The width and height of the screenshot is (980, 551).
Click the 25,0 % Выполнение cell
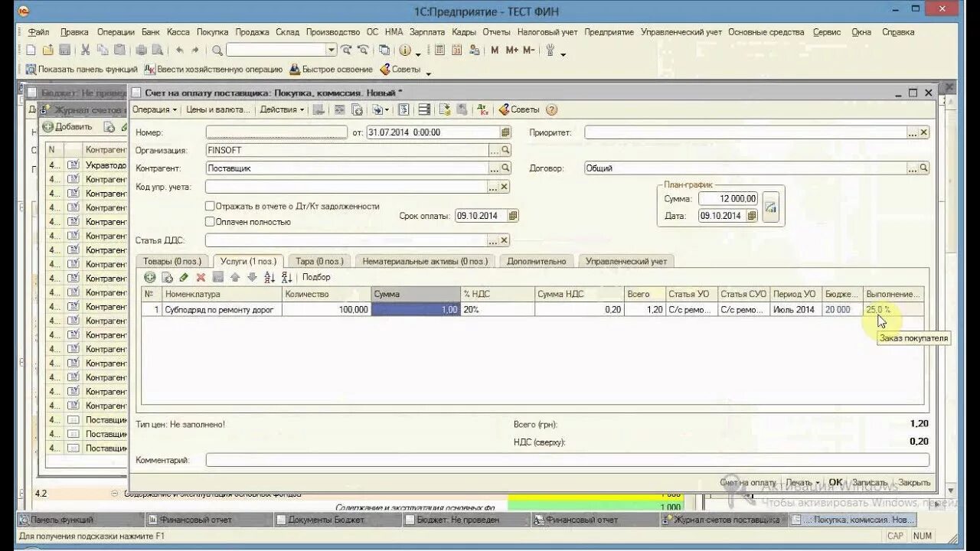893,309
